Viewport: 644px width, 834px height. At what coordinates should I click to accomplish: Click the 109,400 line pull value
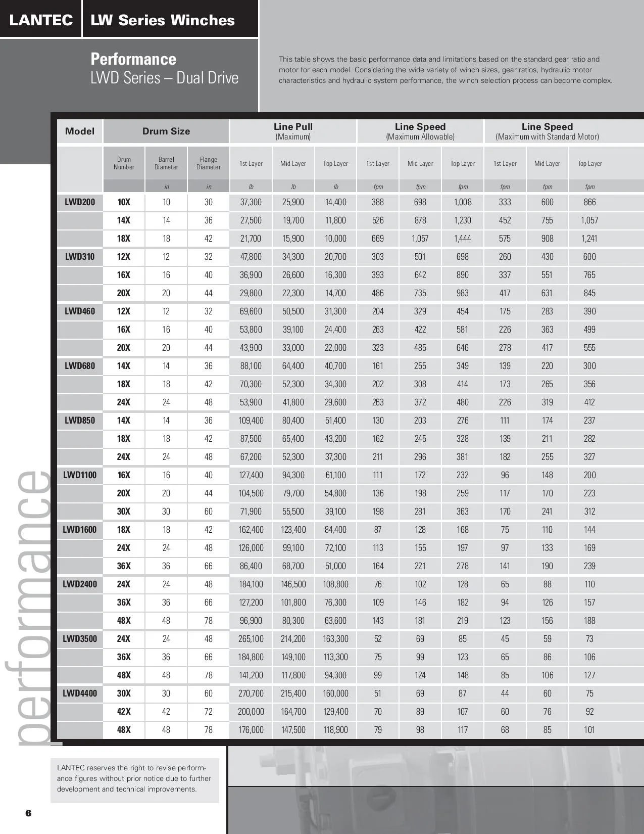(251, 421)
